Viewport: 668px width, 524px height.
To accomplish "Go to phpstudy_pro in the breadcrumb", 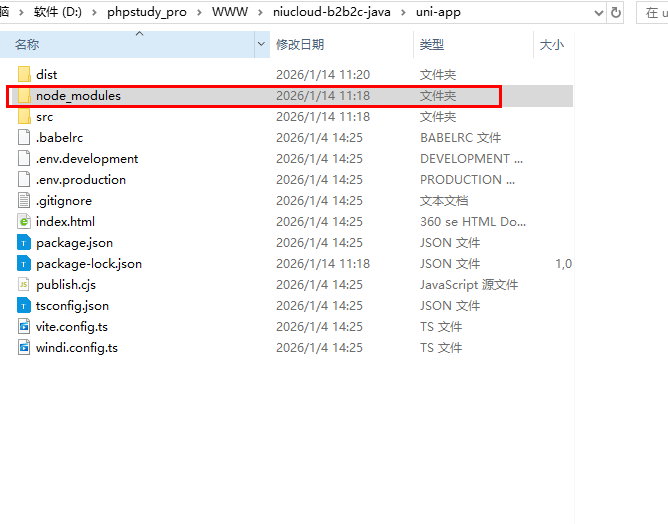I will tap(147, 12).
